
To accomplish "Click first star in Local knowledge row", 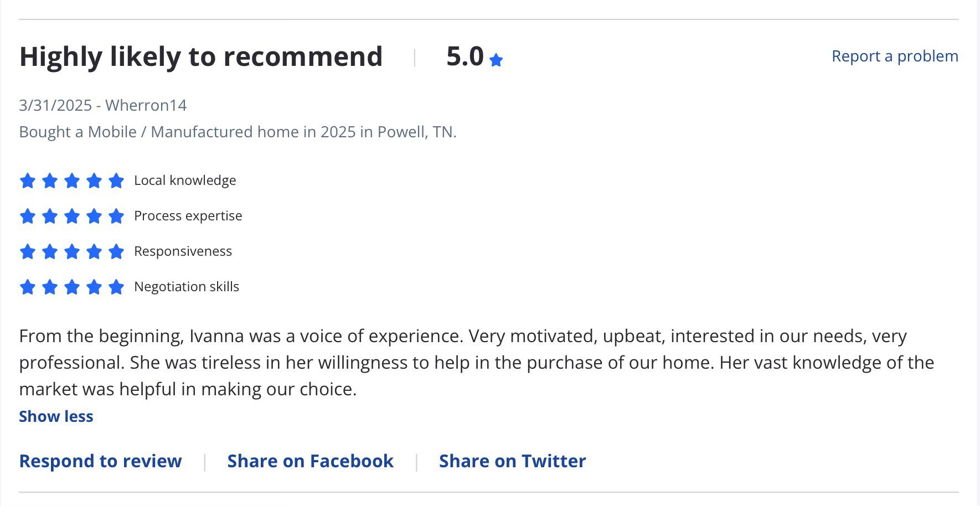I will (x=28, y=180).
